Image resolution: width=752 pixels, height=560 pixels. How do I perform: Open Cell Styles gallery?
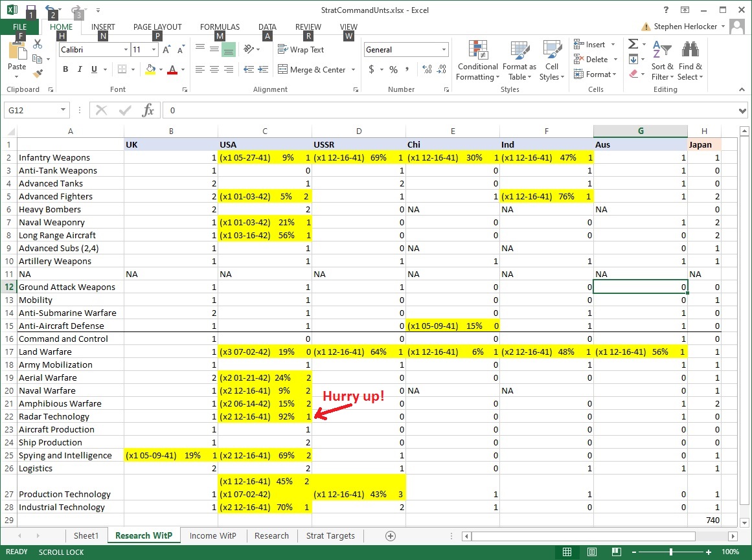(x=552, y=60)
